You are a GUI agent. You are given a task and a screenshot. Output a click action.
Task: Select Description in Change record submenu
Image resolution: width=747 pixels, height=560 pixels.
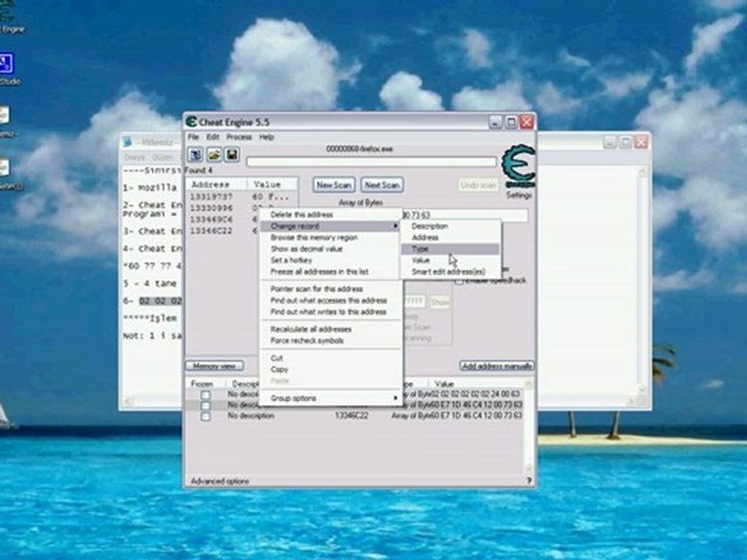tap(451, 226)
